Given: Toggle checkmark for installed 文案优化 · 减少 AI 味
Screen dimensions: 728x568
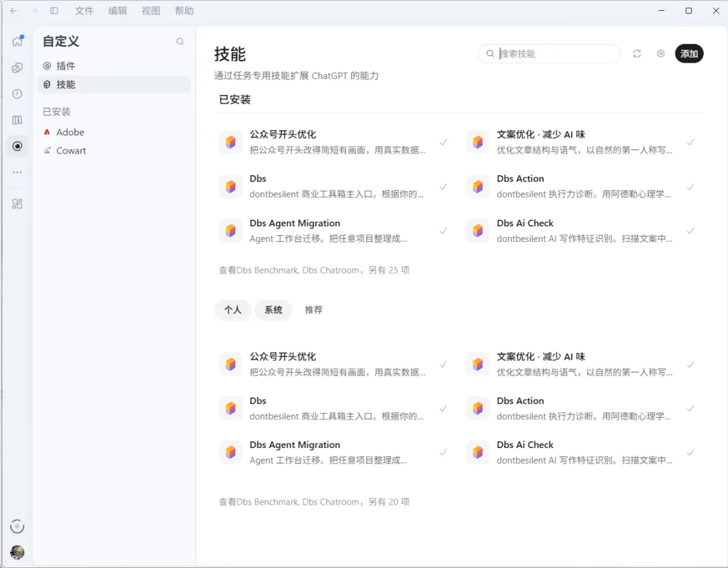Looking at the screenshot, I should click(x=691, y=142).
